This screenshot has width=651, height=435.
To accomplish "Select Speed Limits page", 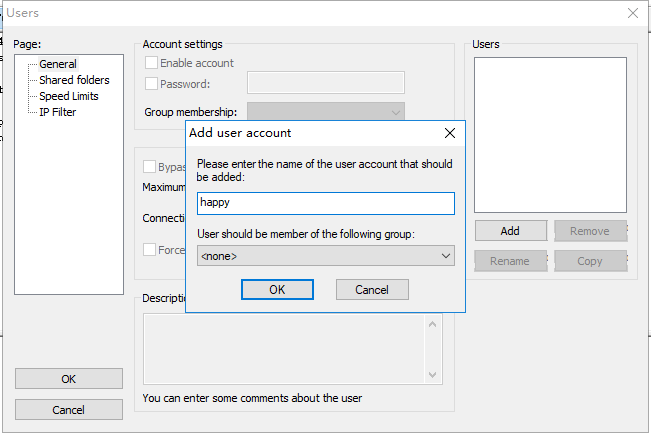I will click(69, 96).
